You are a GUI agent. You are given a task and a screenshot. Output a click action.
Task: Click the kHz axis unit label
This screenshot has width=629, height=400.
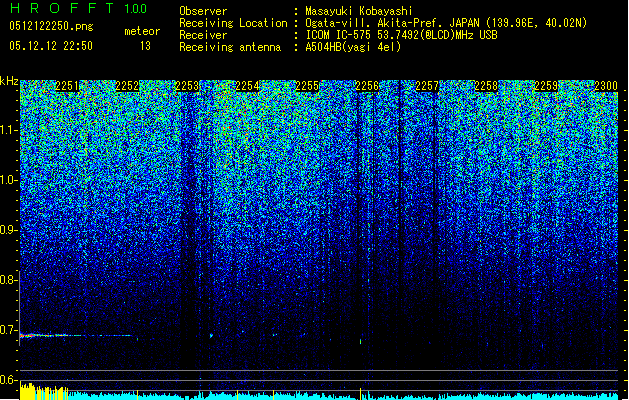coord(9,81)
